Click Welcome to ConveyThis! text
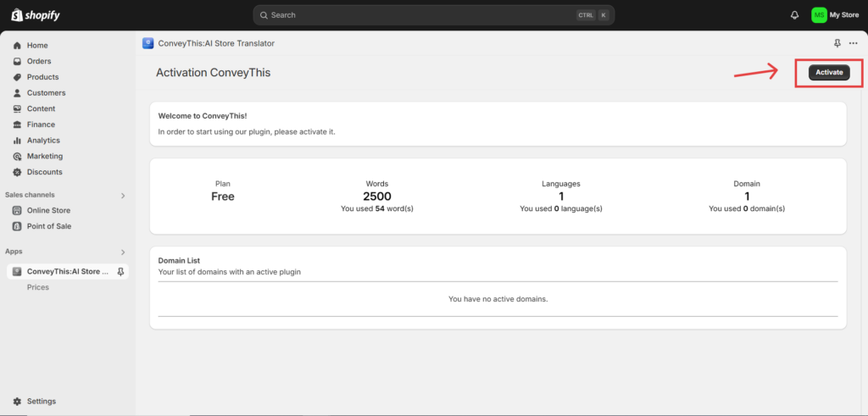This screenshot has height=416, width=868. tap(203, 116)
